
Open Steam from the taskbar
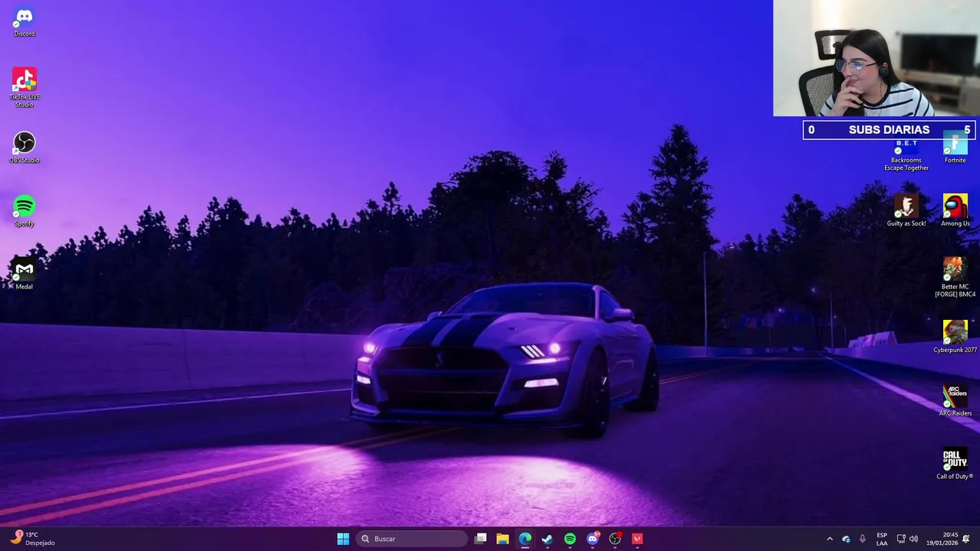(547, 539)
